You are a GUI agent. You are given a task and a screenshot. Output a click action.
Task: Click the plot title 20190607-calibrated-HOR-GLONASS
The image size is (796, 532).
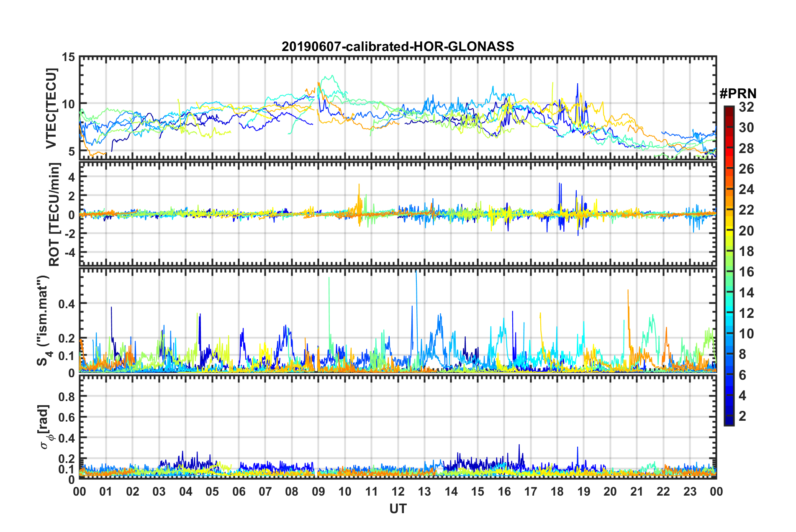click(x=398, y=46)
